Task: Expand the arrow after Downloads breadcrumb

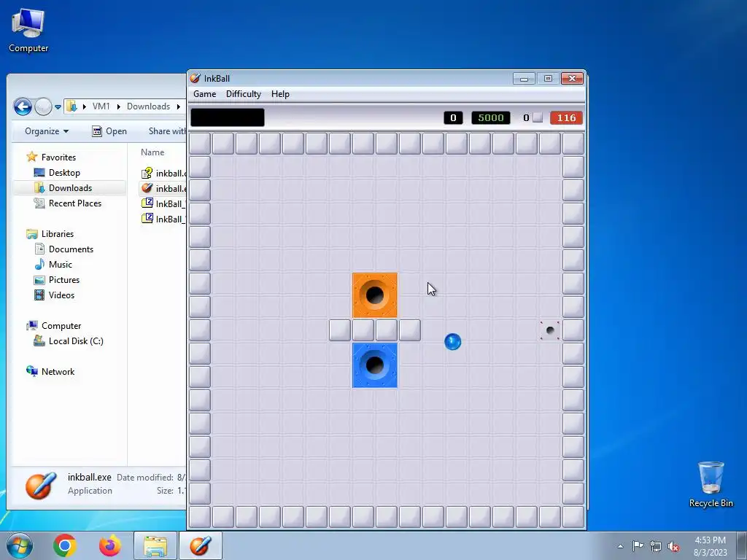Action: tap(179, 106)
